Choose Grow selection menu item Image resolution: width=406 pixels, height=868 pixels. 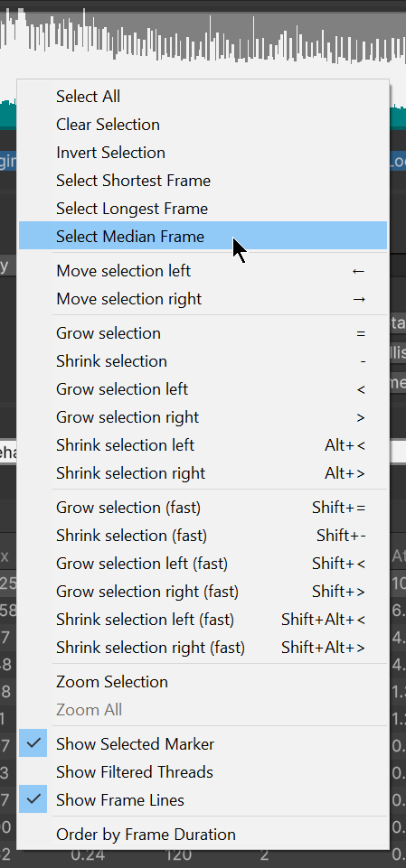coord(203,333)
